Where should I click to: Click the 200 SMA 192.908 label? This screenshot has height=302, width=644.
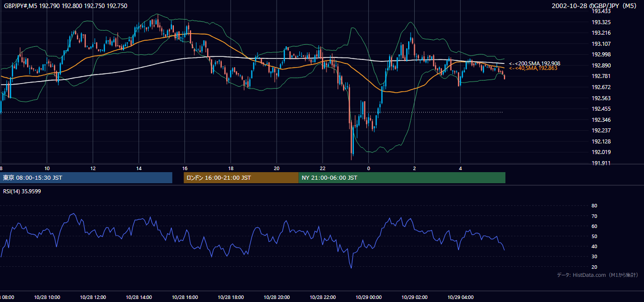point(535,63)
